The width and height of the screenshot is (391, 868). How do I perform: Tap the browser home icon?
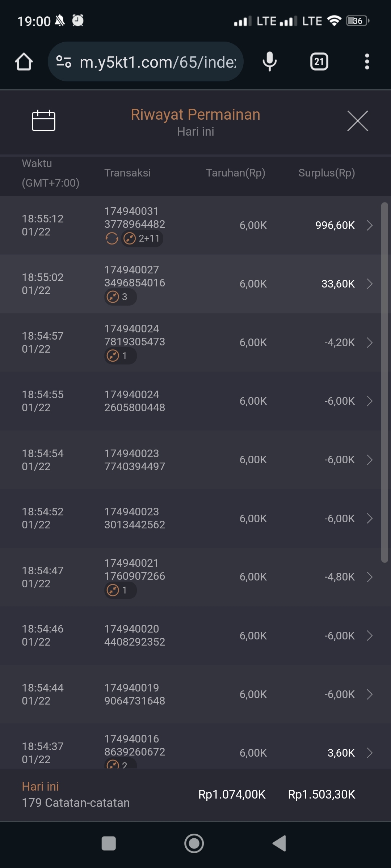pyautogui.click(x=24, y=62)
